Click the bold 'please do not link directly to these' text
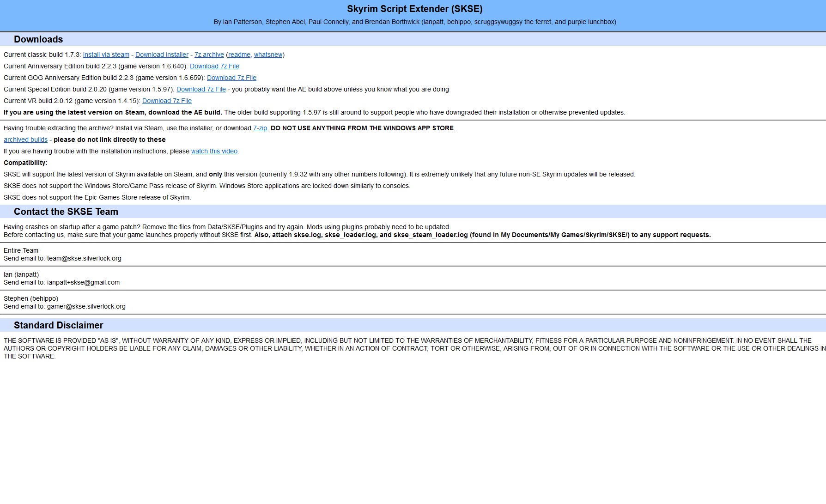Viewport: 826px width, 504px height. pyautogui.click(x=109, y=140)
